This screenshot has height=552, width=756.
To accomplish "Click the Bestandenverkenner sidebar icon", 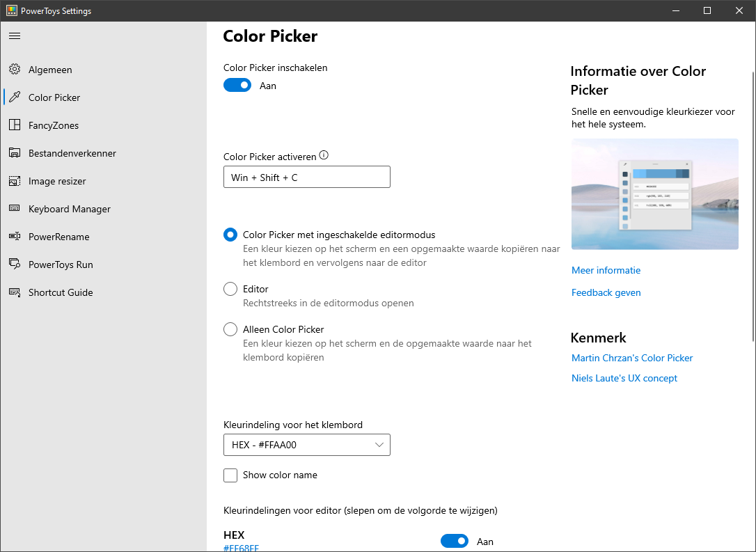I will tap(15, 153).
